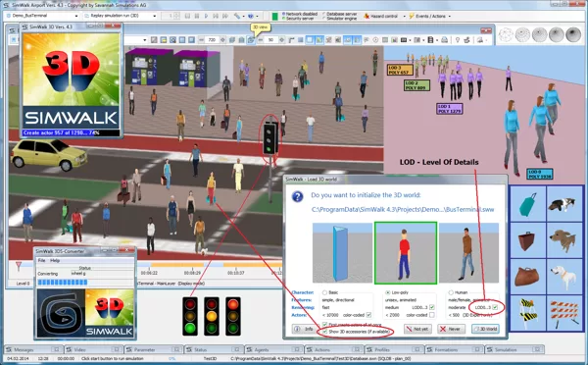Image resolution: width=588 pixels, height=365 pixels.
Task: Enable color-coded checkbox under Low-poly
Action: tap(431, 315)
